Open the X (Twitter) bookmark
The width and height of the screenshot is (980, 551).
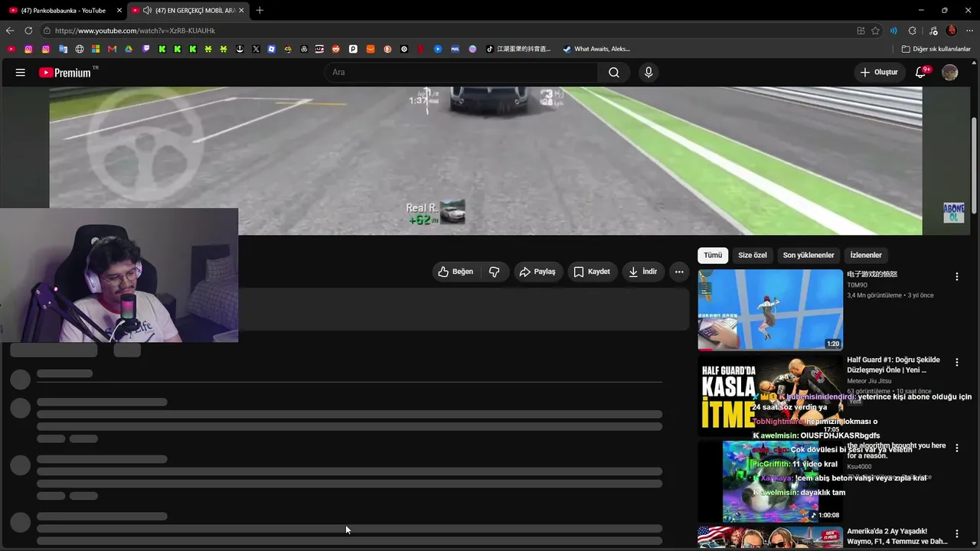point(256,49)
